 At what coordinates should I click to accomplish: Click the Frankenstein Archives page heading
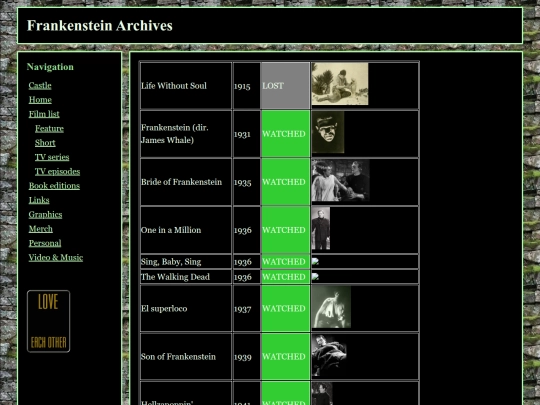[100, 26]
